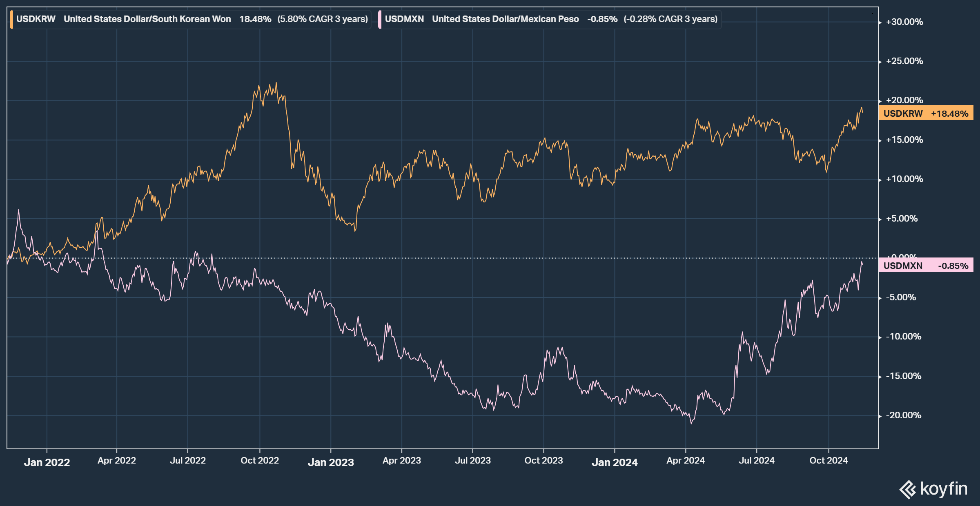Image resolution: width=980 pixels, height=506 pixels.
Task: Click the orange USDKRW legend color bar
Action: [x=11, y=19]
